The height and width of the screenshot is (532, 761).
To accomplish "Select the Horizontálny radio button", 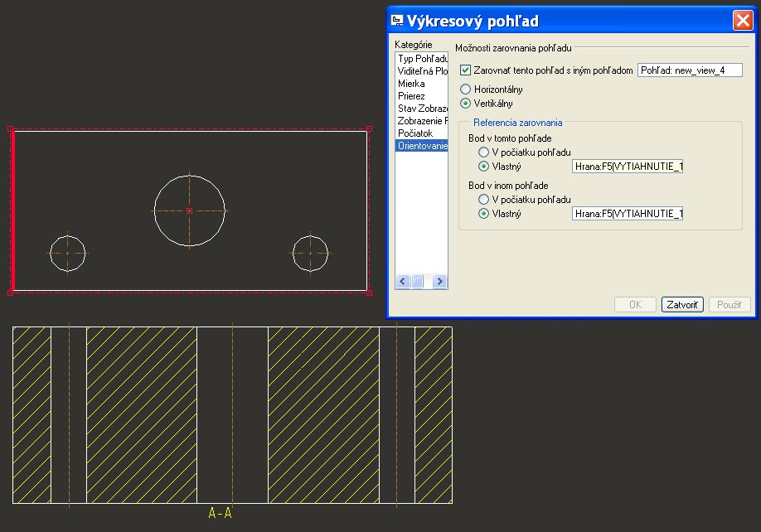I will 465,89.
